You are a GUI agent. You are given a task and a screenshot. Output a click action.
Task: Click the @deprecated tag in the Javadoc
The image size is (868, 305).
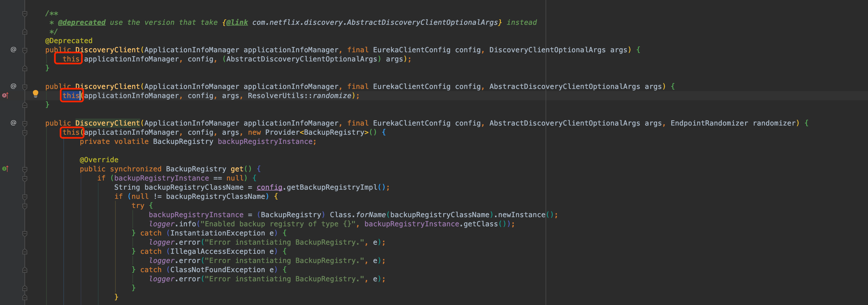81,23
